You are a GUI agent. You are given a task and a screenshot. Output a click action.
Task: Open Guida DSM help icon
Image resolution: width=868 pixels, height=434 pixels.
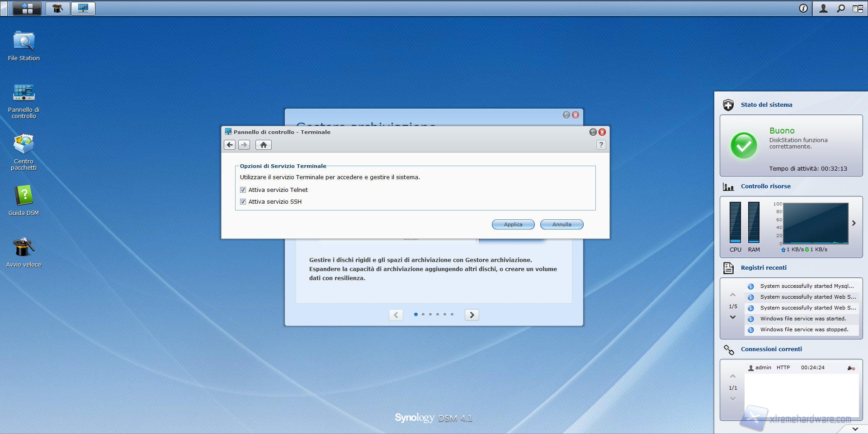point(24,196)
